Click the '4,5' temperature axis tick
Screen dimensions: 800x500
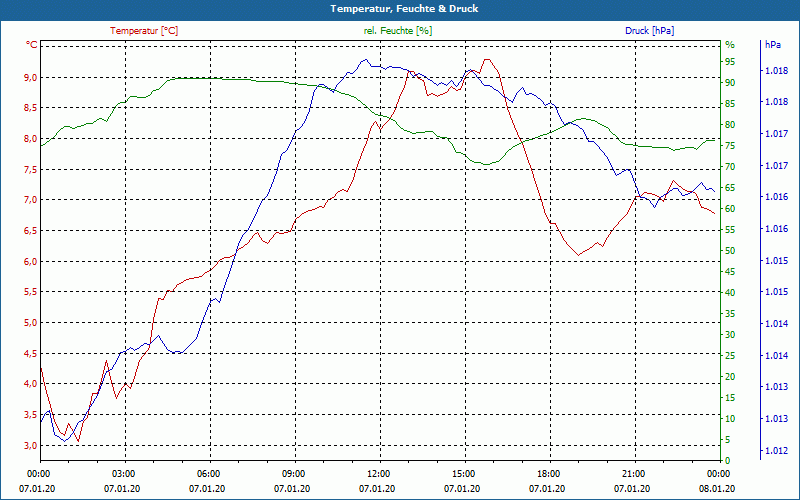click(31, 353)
